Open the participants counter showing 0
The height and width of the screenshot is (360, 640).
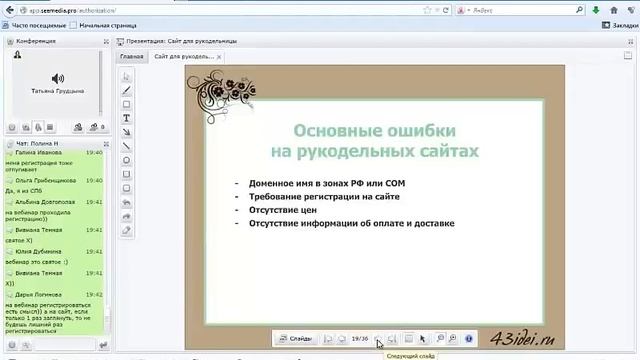point(97,128)
